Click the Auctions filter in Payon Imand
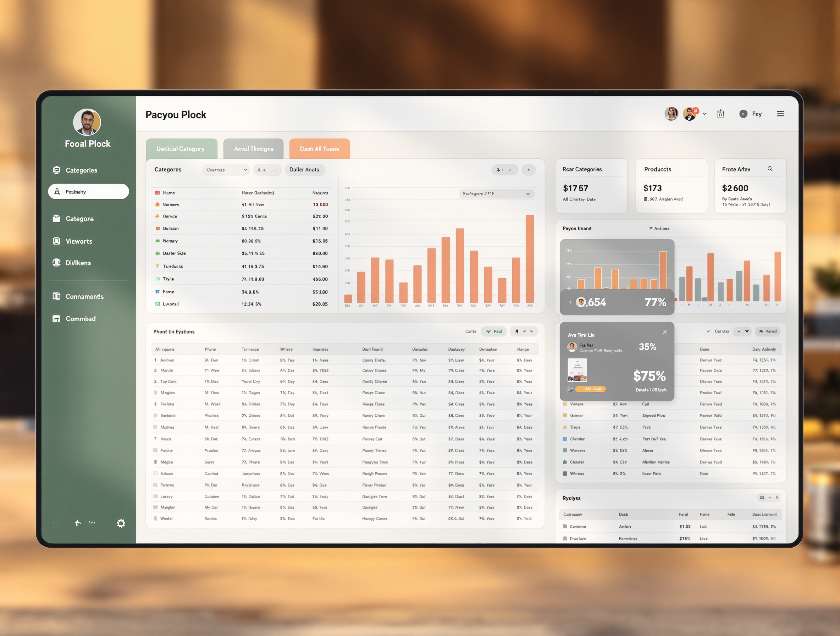840x636 pixels. tap(659, 228)
